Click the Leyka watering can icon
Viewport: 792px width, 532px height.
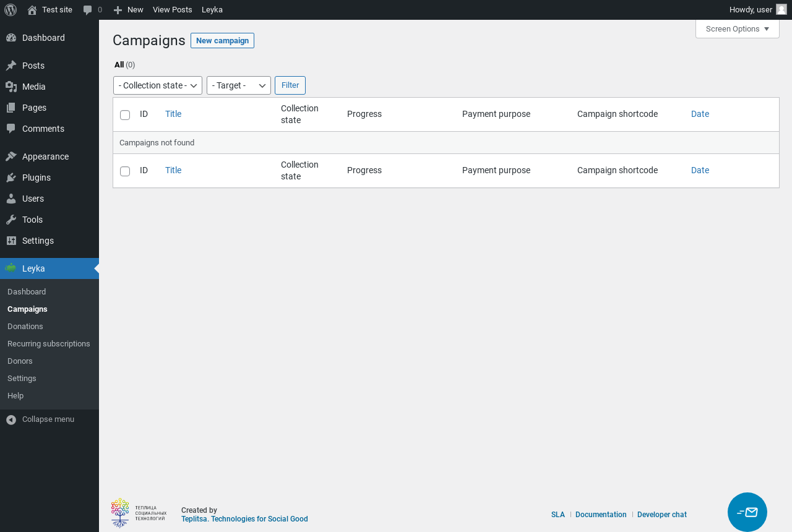click(11, 268)
